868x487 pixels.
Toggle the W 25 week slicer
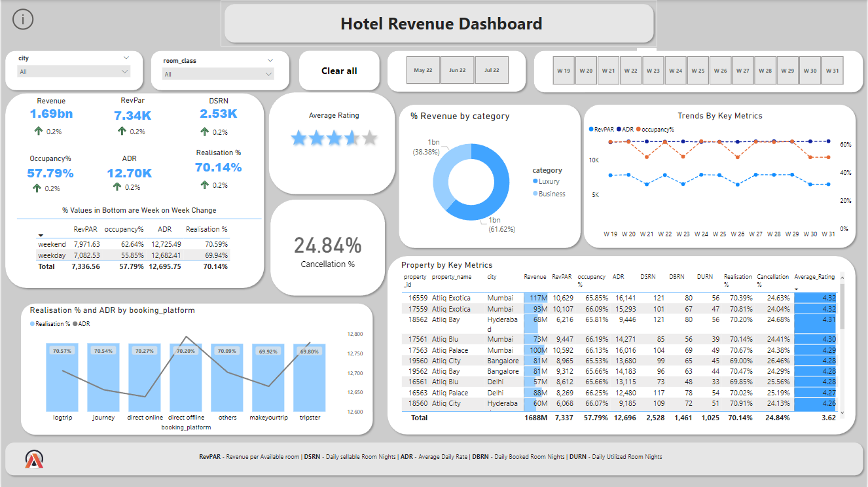point(698,71)
